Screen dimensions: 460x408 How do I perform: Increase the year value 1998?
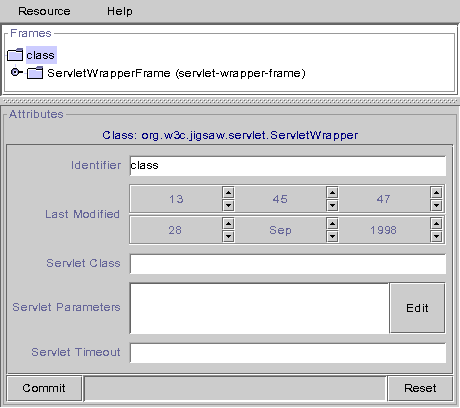pyautogui.click(x=436, y=223)
